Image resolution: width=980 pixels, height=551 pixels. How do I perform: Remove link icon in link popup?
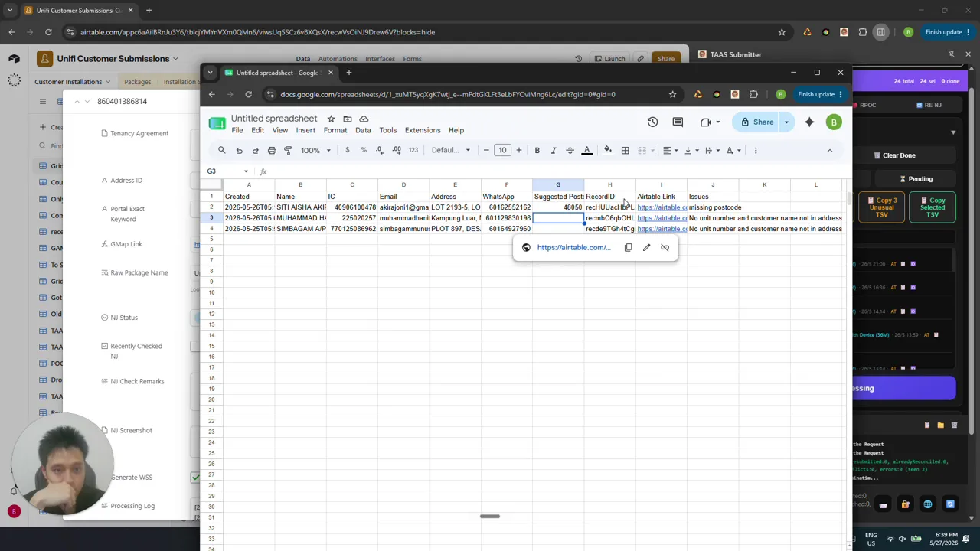[665, 247]
